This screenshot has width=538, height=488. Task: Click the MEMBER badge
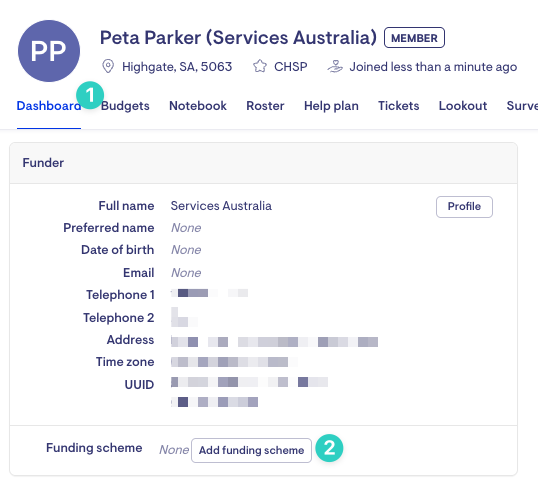pyautogui.click(x=414, y=38)
